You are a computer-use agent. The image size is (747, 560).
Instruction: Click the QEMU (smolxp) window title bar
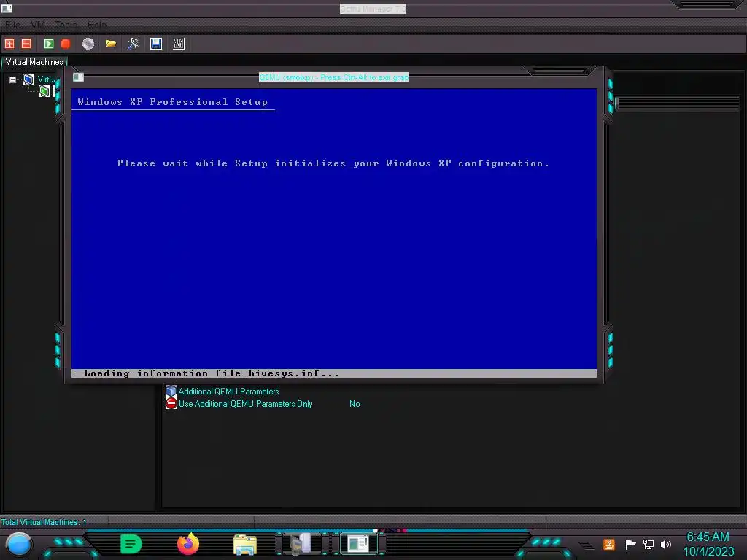coord(333,77)
